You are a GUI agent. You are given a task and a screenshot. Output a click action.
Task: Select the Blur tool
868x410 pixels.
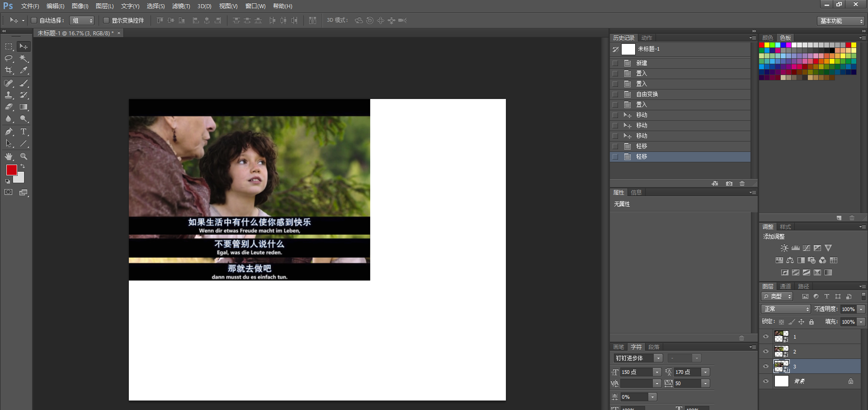click(9, 118)
